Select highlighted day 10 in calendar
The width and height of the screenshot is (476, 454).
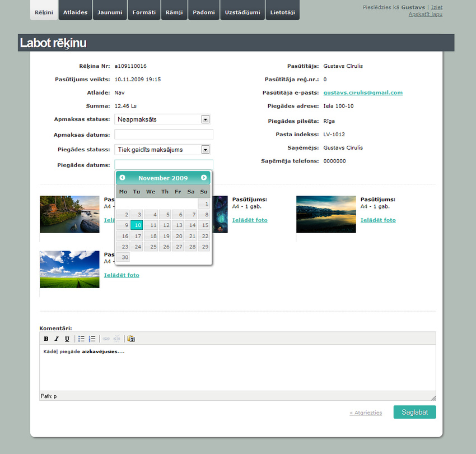click(x=137, y=225)
